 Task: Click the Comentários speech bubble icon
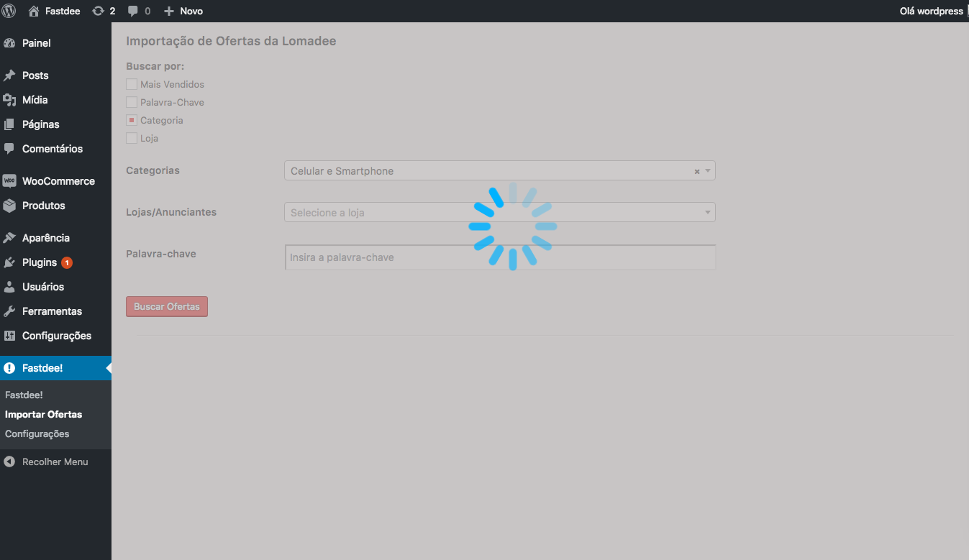9,149
